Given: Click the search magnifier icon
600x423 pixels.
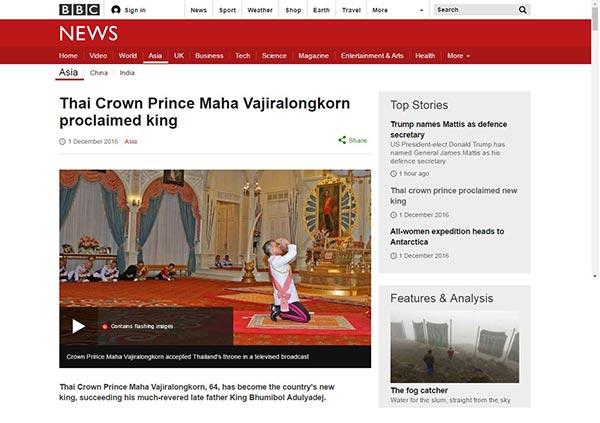Looking at the screenshot, I should coord(523,10).
